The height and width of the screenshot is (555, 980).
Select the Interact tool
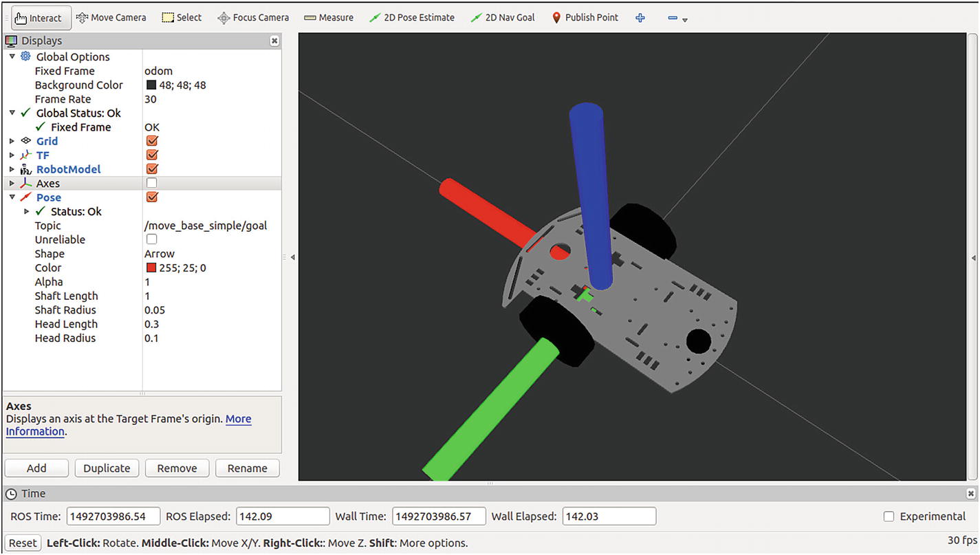coord(41,18)
